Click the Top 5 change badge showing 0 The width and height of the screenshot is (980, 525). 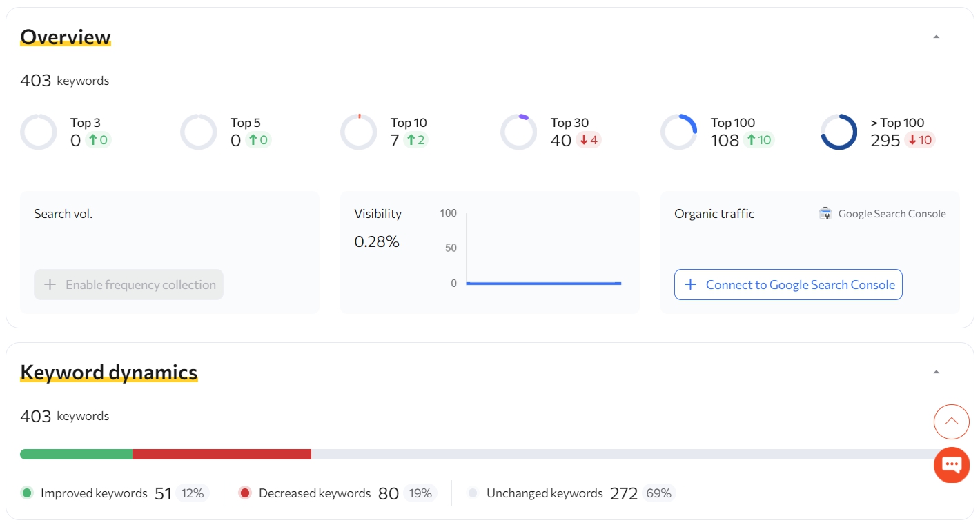(258, 140)
